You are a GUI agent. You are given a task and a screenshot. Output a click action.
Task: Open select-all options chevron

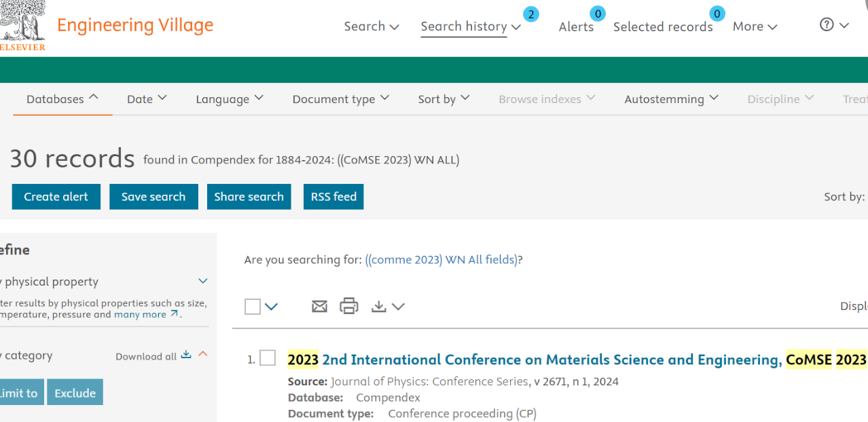[271, 307]
